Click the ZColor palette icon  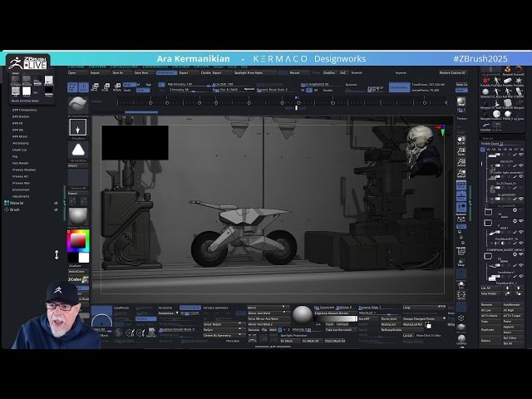[85, 279]
